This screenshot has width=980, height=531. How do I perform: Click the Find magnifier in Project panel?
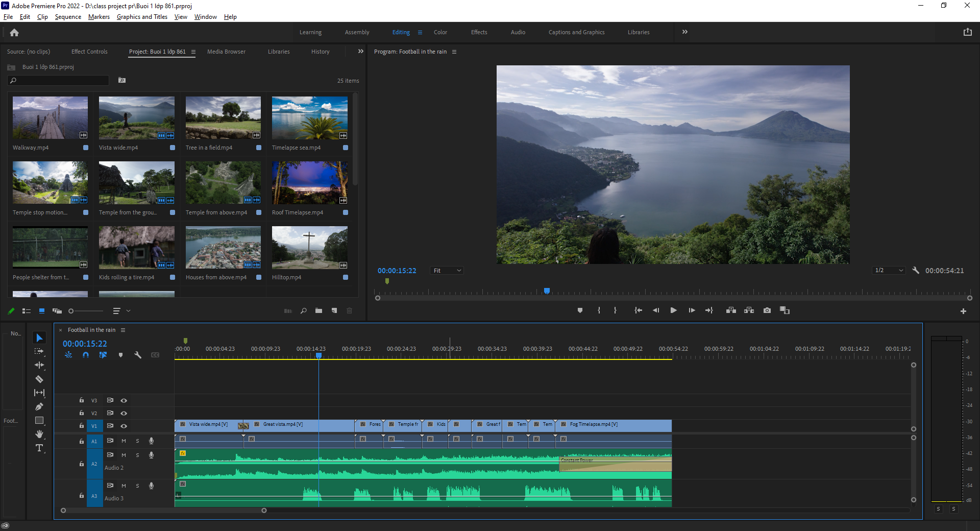[x=304, y=310]
